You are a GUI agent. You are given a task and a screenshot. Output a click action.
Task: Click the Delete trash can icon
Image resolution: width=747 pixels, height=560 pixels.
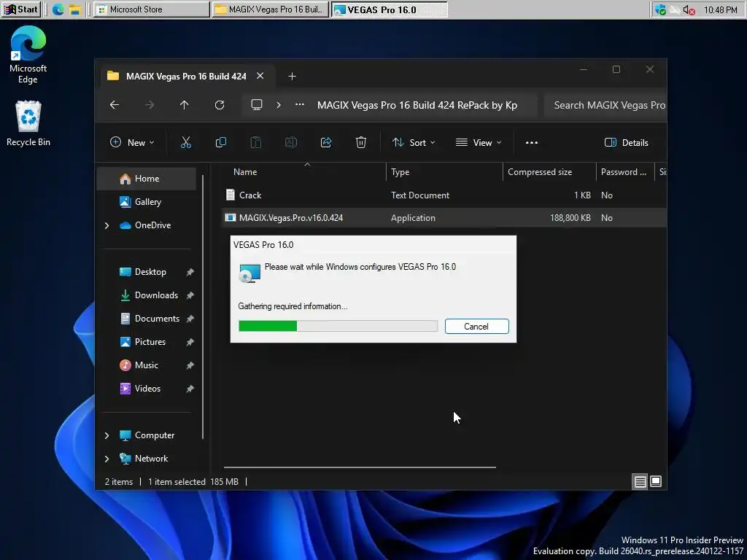click(x=361, y=142)
